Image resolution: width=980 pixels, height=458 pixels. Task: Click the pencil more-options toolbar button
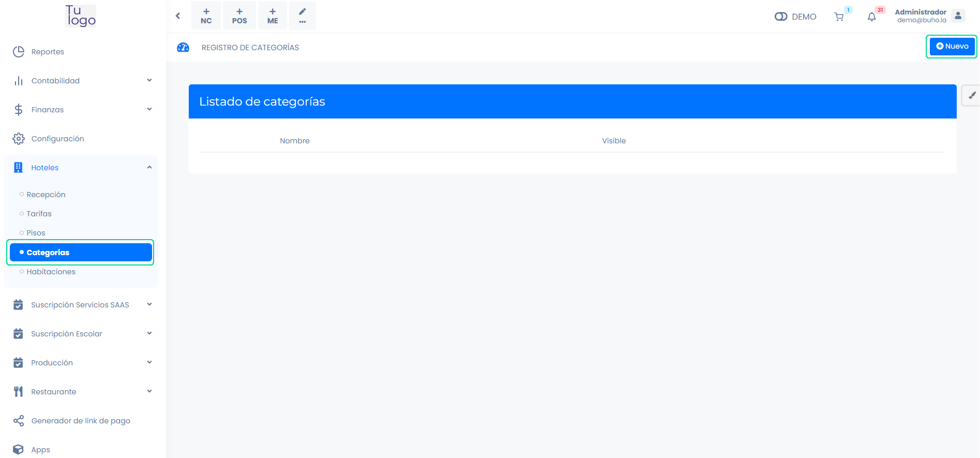click(x=303, y=16)
